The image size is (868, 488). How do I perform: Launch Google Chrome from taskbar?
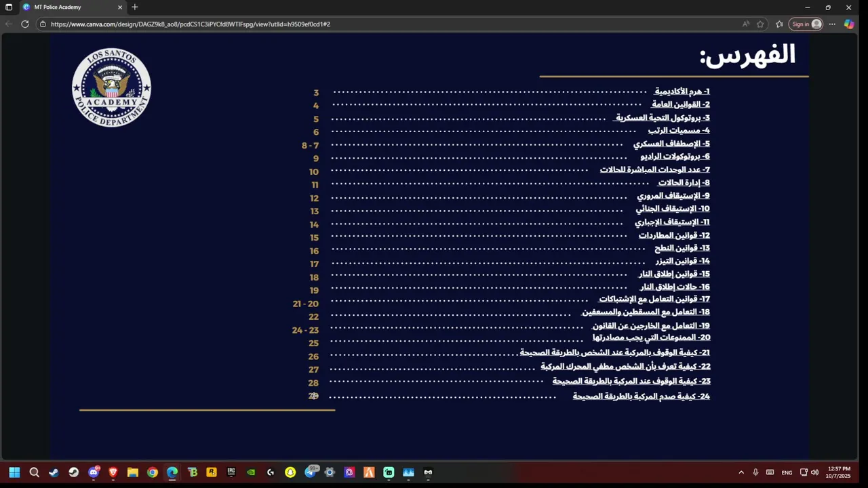pos(153,472)
